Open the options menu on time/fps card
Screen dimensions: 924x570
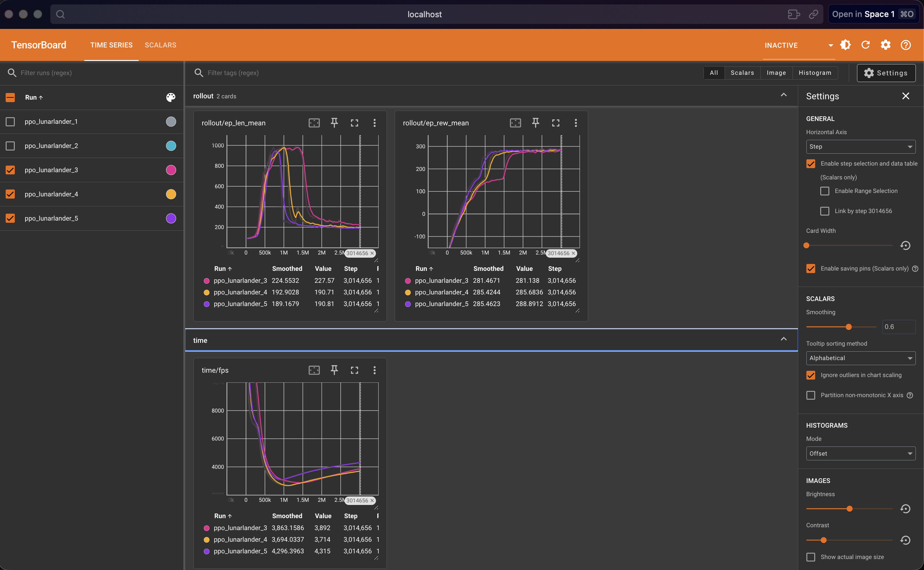pyautogui.click(x=375, y=370)
